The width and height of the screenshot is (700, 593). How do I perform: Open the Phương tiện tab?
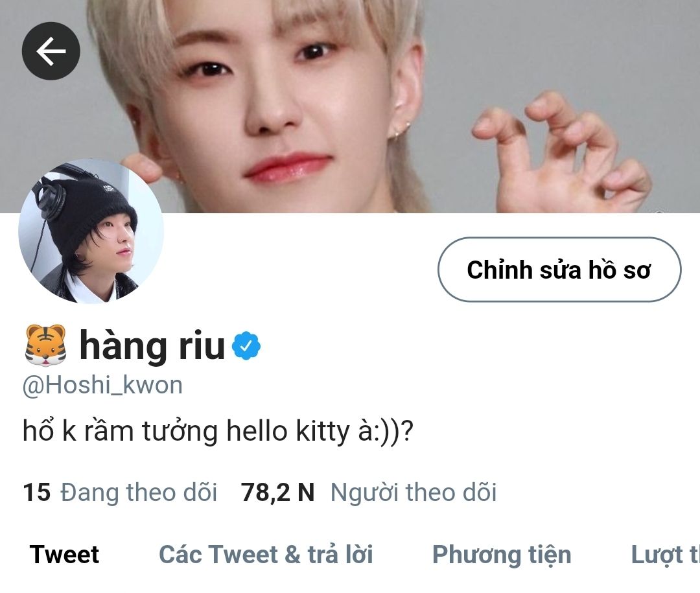502,555
